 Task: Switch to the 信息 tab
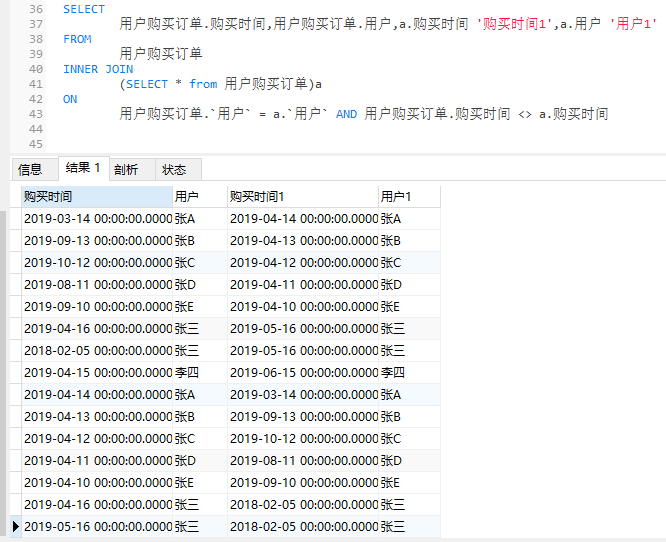coord(30,169)
